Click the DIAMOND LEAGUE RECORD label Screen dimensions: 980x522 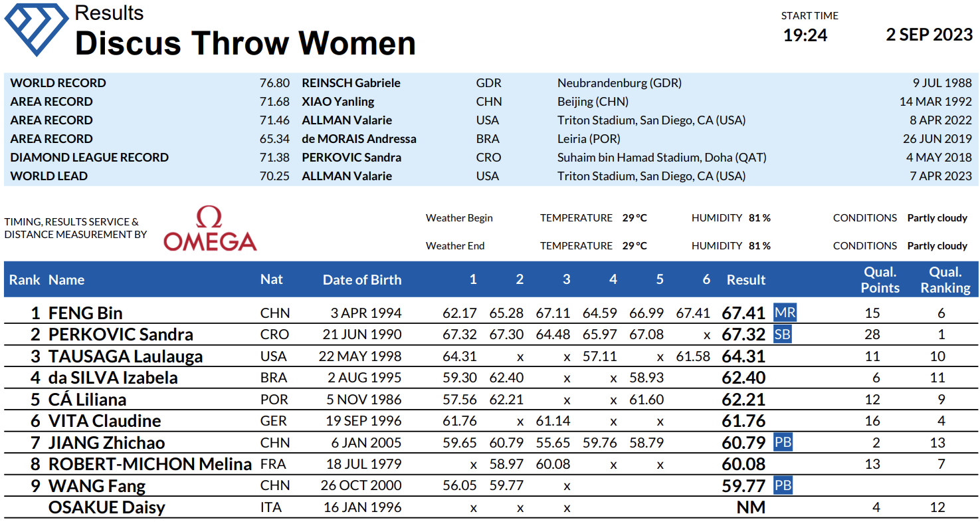coord(90,158)
